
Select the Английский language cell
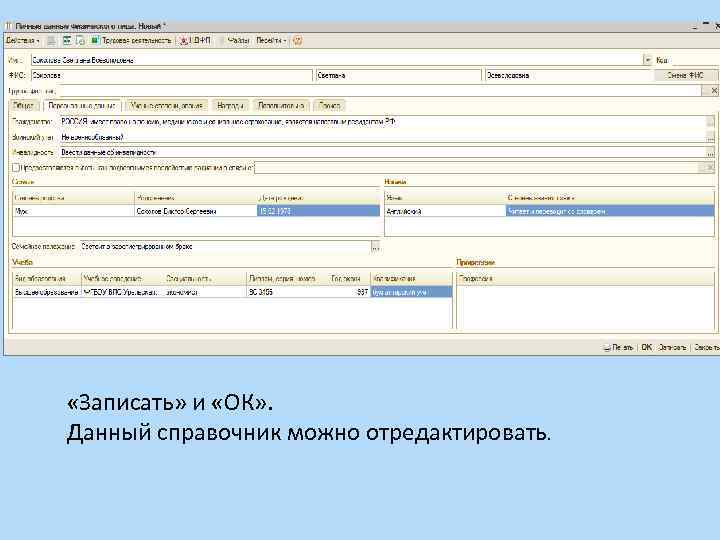tap(445, 211)
